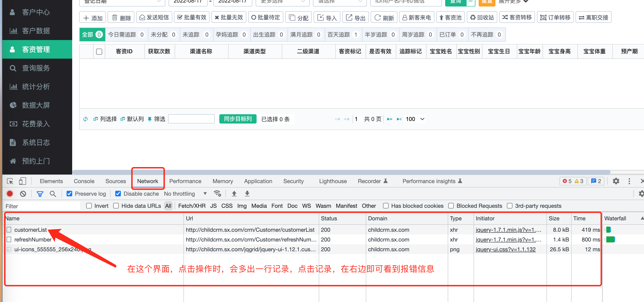Click the Filter text input
The image size is (644, 302).
click(42, 206)
